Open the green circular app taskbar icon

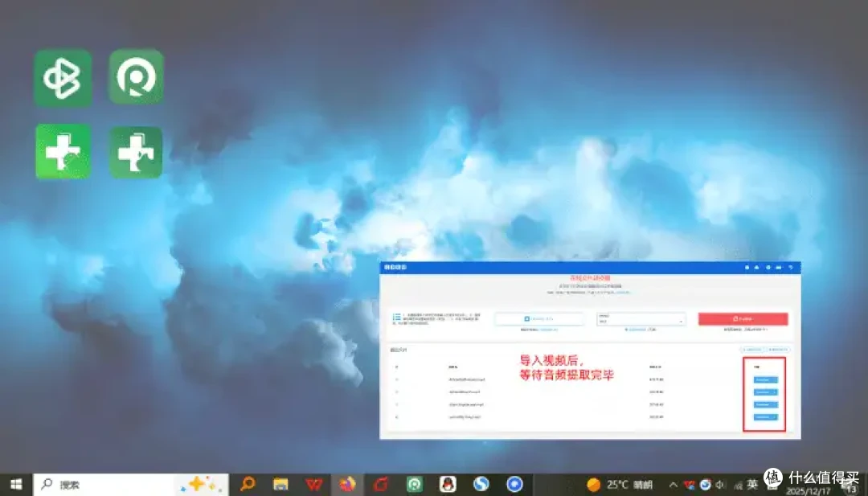(414, 485)
